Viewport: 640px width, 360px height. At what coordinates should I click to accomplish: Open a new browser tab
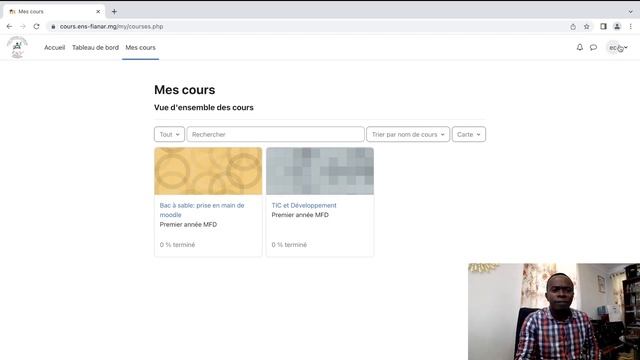pyautogui.click(x=114, y=11)
